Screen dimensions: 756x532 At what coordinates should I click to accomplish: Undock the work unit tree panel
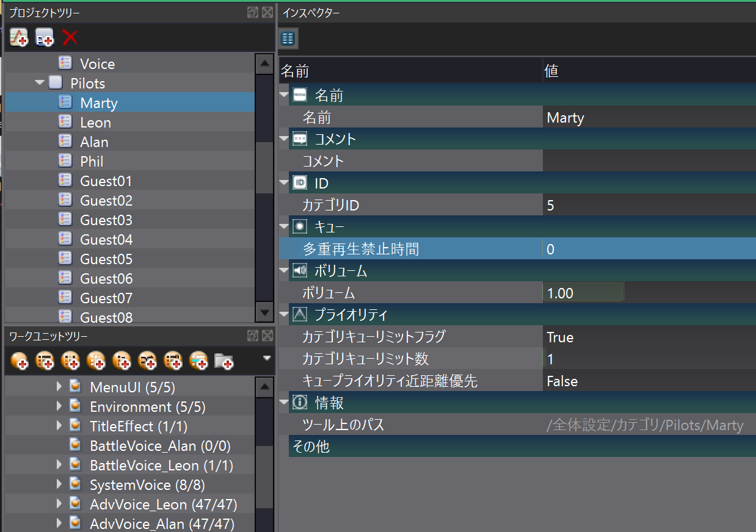[253, 336]
